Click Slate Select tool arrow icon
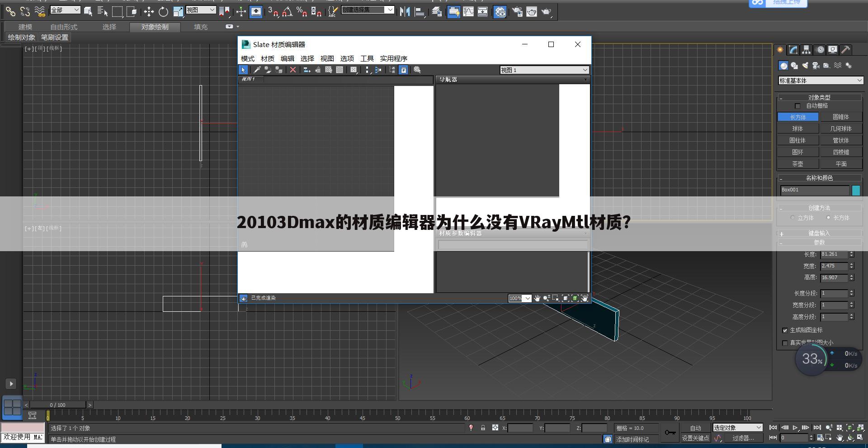The height and width of the screenshot is (448, 868). [x=243, y=70]
